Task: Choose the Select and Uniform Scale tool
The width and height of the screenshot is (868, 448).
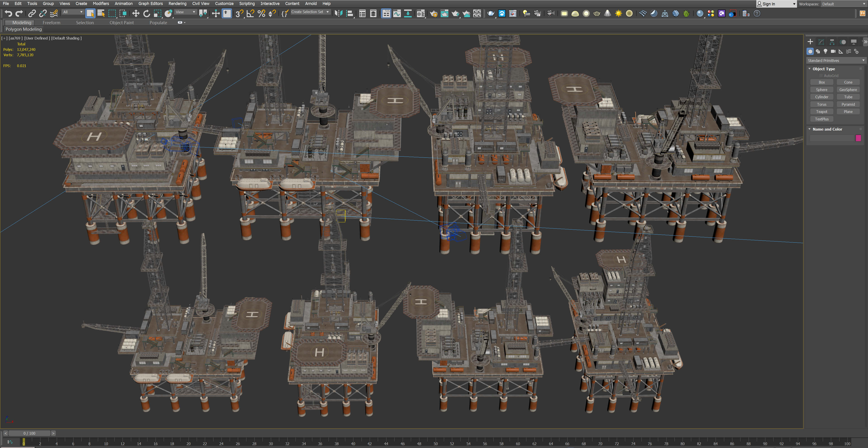Action: point(157,14)
